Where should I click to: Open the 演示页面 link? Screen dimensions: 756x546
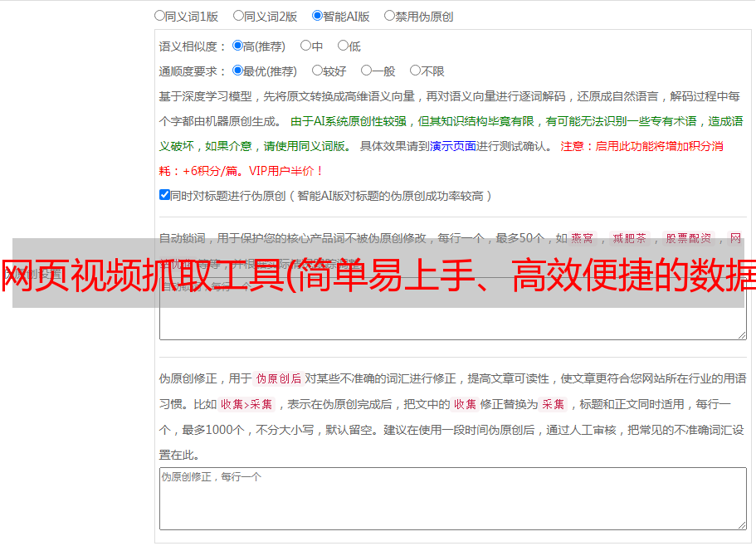(453, 146)
